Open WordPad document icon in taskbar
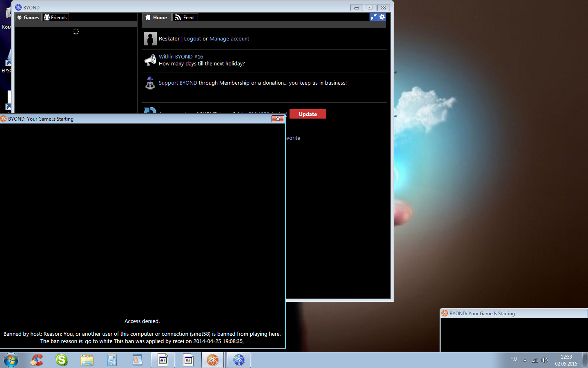Screen dimensions: 588x368 pos(138,360)
